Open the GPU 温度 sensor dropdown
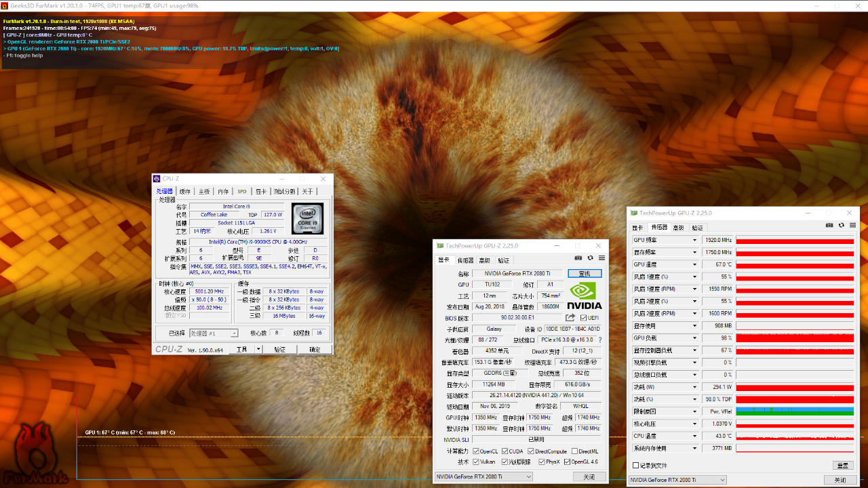Screen dimensions: 868x488 pos(694,264)
